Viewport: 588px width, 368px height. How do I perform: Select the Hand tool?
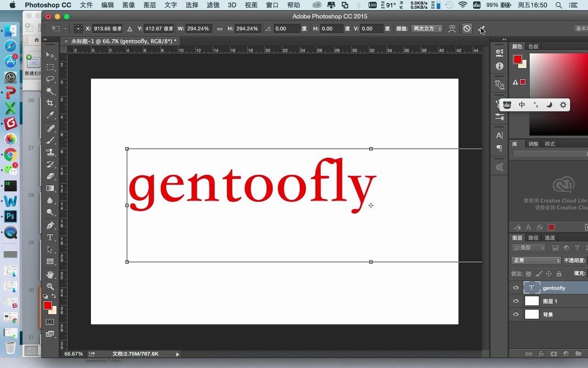tap(51, 274)
